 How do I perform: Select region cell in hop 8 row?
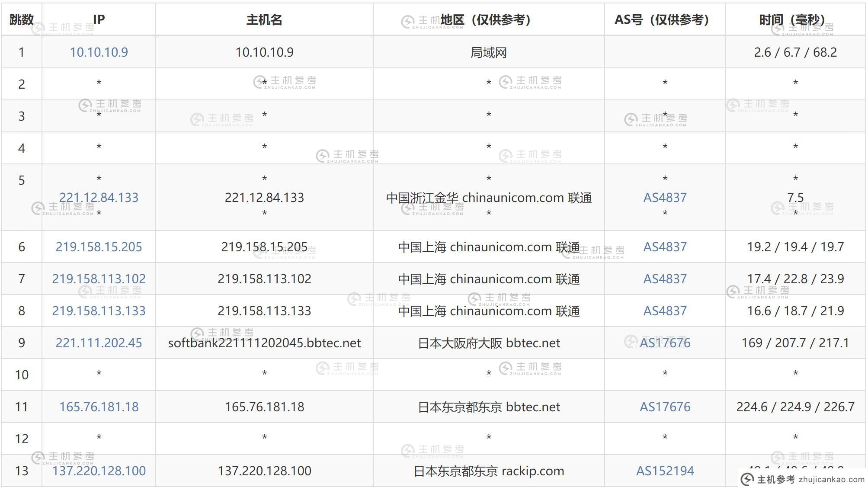[489, 311]
